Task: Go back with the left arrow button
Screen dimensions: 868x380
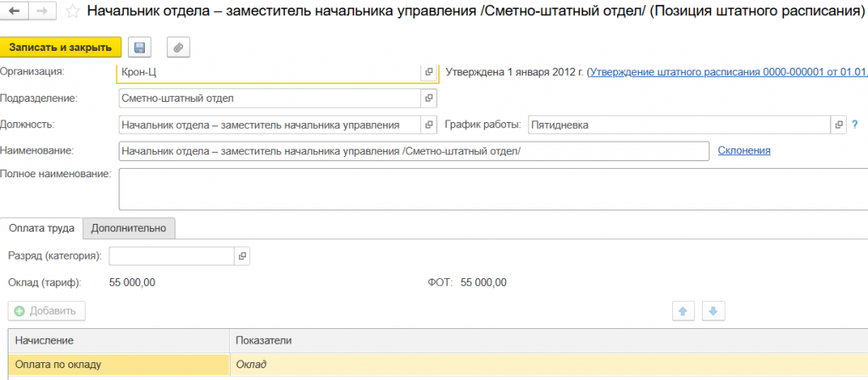Action: tap(15, 11)
